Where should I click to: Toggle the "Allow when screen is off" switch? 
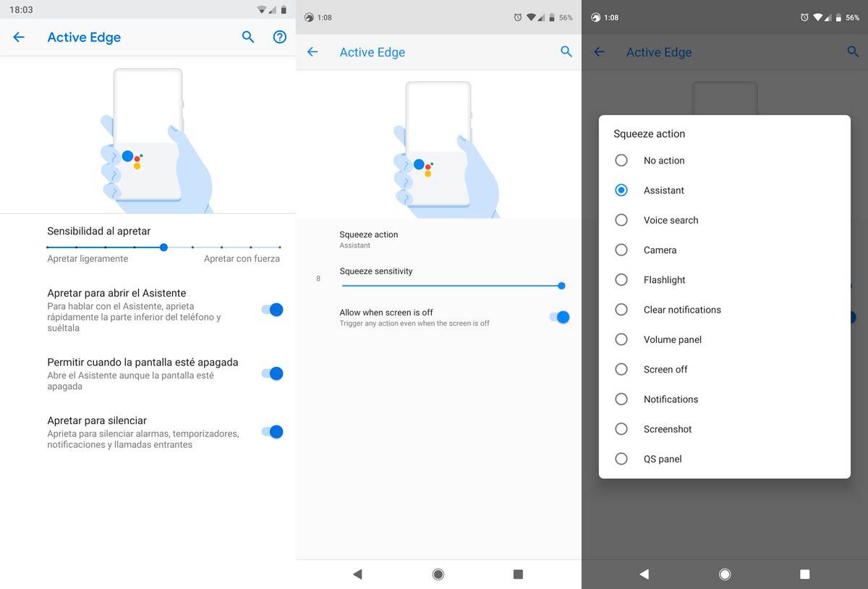pos(559,317)
